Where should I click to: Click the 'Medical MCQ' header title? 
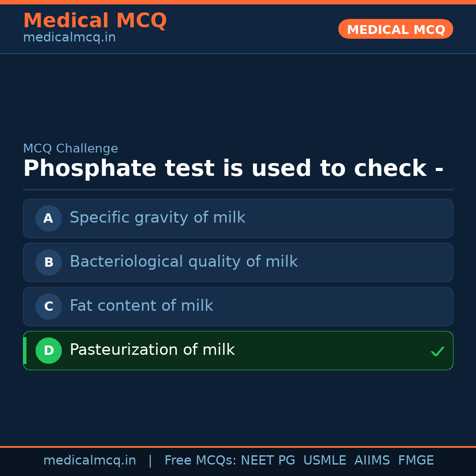pyautogui.click(x=95, y=21)
